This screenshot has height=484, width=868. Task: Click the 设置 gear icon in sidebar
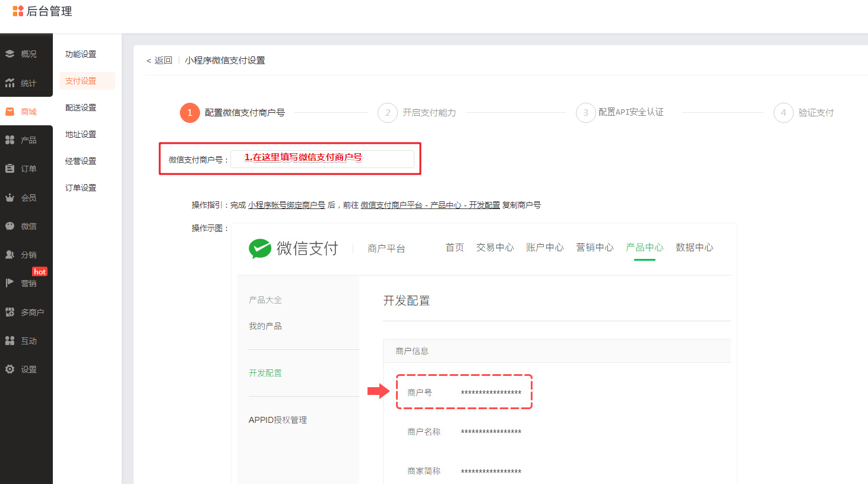coord(9,369)
